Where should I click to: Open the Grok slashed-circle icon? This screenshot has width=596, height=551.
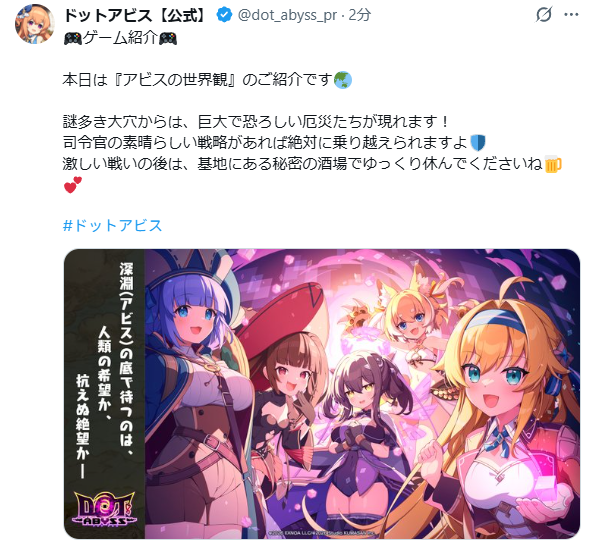click(x=544, y=15)
